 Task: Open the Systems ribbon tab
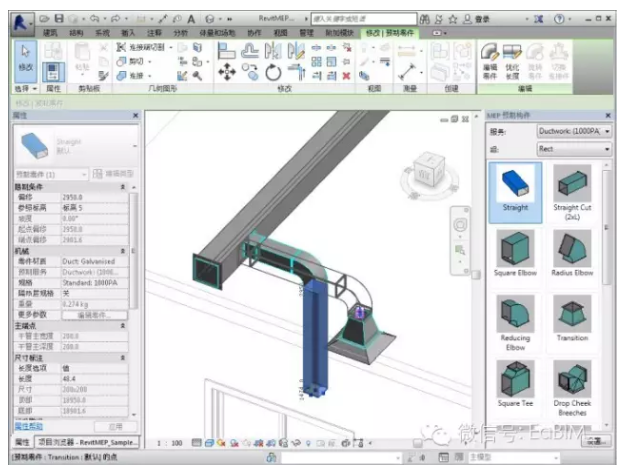102,33
